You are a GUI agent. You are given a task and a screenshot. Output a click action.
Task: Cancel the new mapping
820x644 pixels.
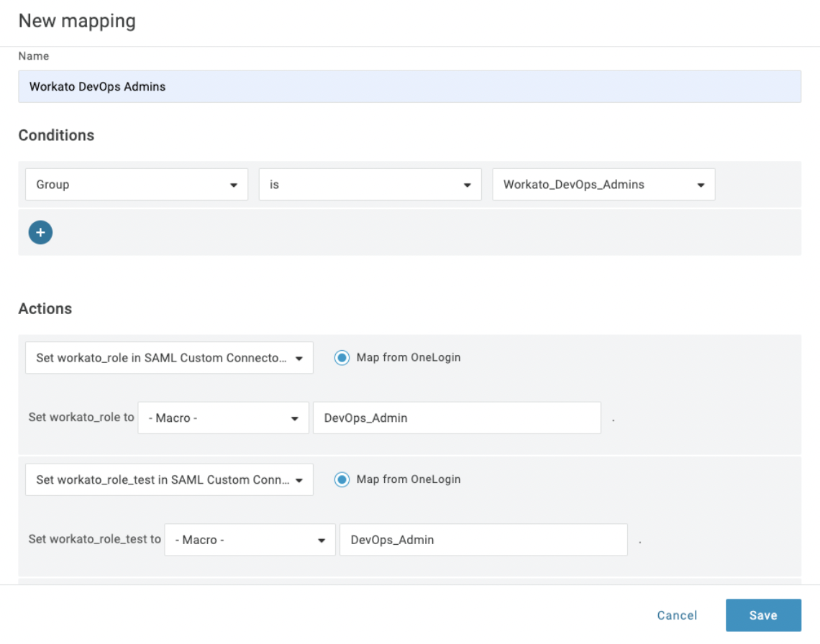tap(677, 615)
